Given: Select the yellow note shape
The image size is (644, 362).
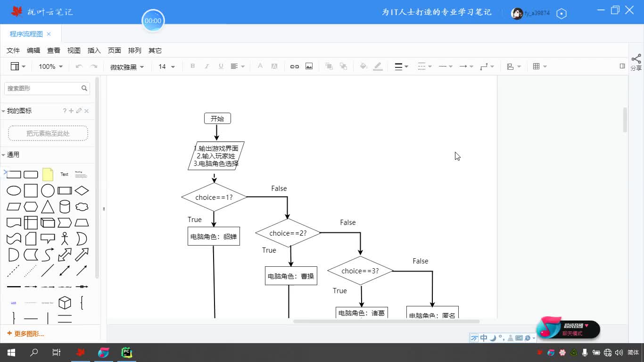Looking at the screenshot, I should point(48,174).
